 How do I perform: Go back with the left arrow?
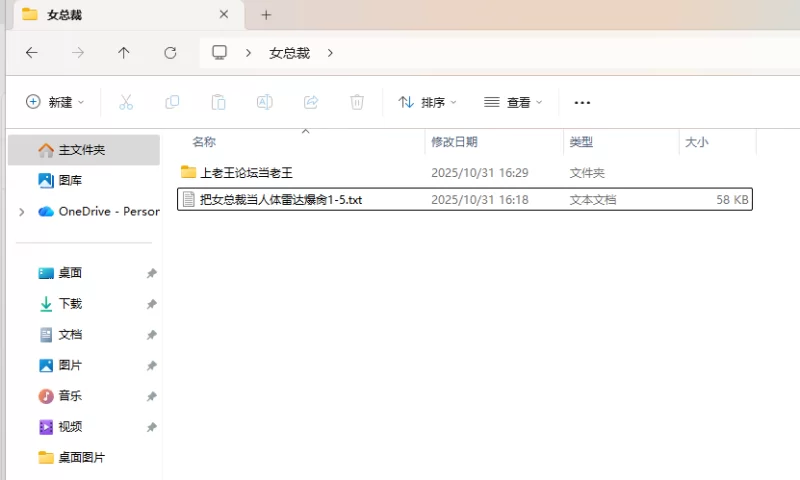[32, 53]
